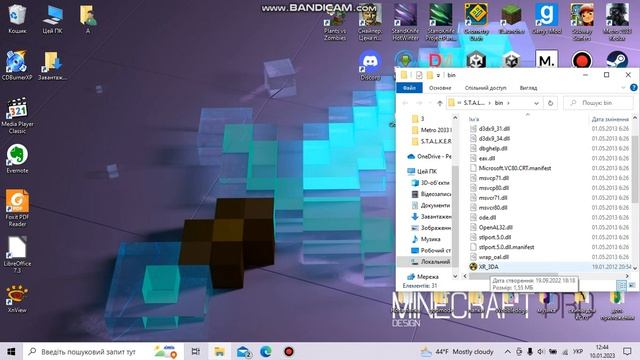Select the file dbghelp.dll

click(489, 149)
